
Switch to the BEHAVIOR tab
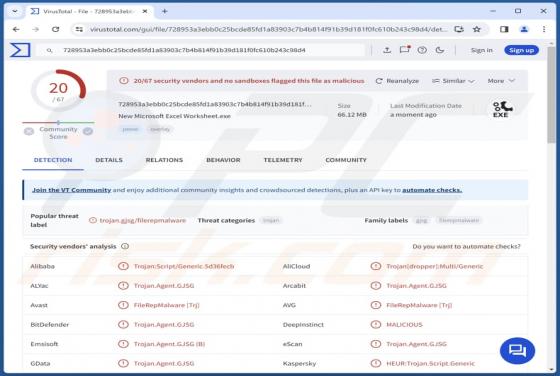223,160
